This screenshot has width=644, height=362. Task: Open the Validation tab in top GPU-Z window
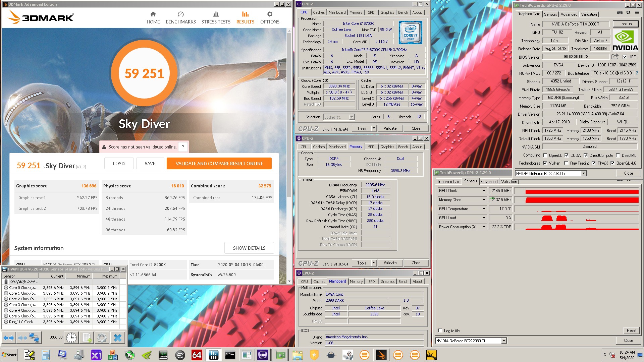(589, 14)
